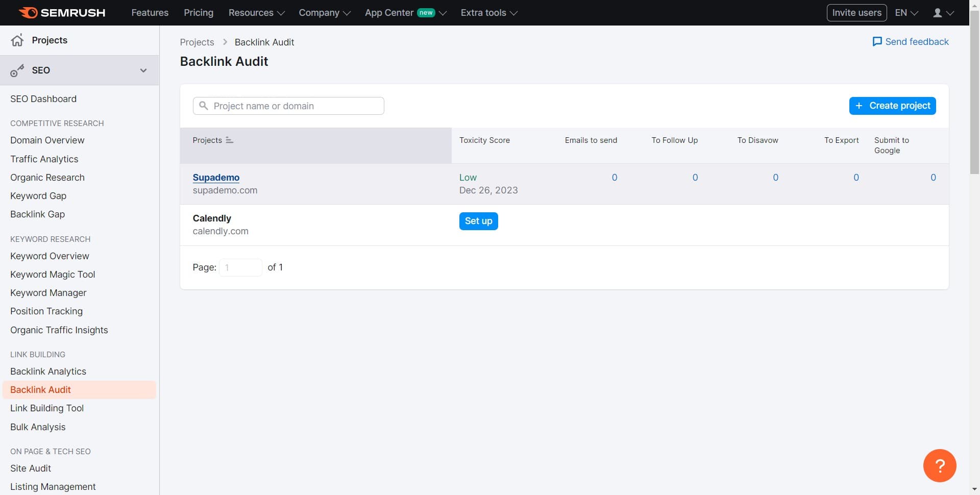
Task: Open the Supademo project link
Action: pyautogui.click(x=216, y=178)
